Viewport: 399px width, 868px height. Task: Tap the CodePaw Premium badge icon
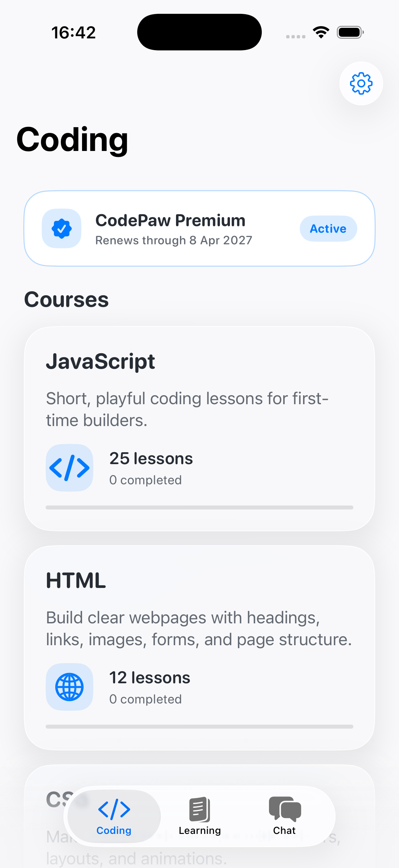tap(61, 228)
